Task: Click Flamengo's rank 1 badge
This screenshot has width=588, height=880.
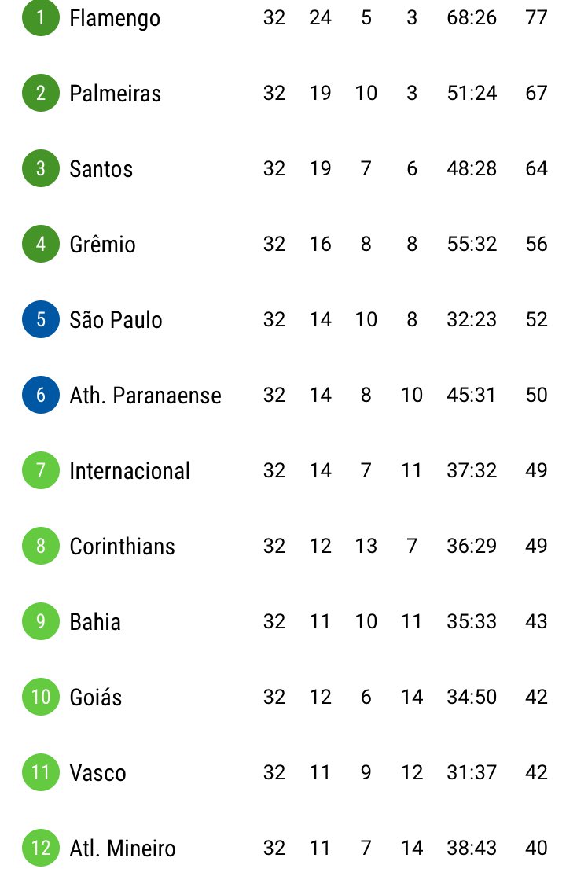Action: pyautogui.click(x=41, y=17)
